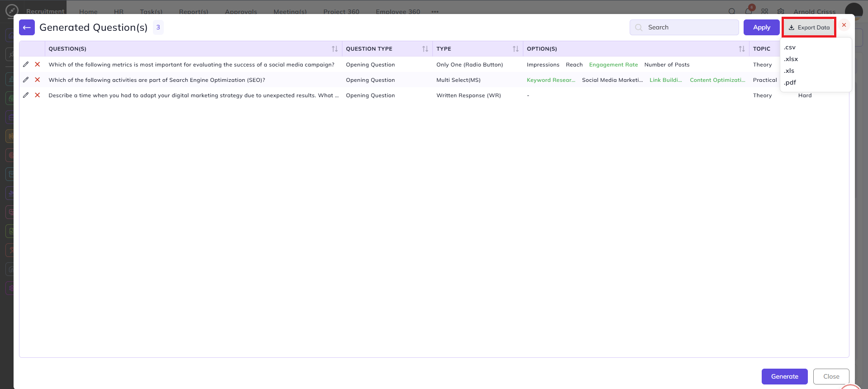Sort by the QUESTION TYPE column arrows

pyautogui.click(x=425, y=49)
